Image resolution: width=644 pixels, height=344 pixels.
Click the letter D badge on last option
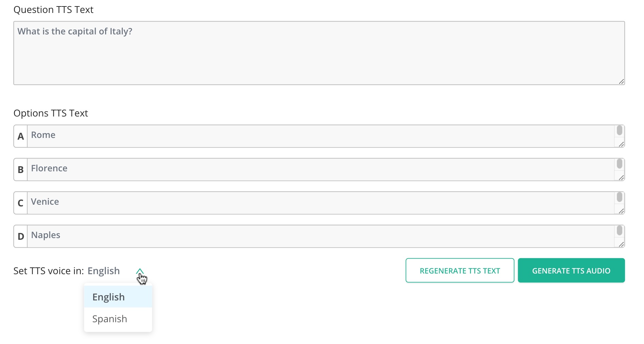pos(20,236)
